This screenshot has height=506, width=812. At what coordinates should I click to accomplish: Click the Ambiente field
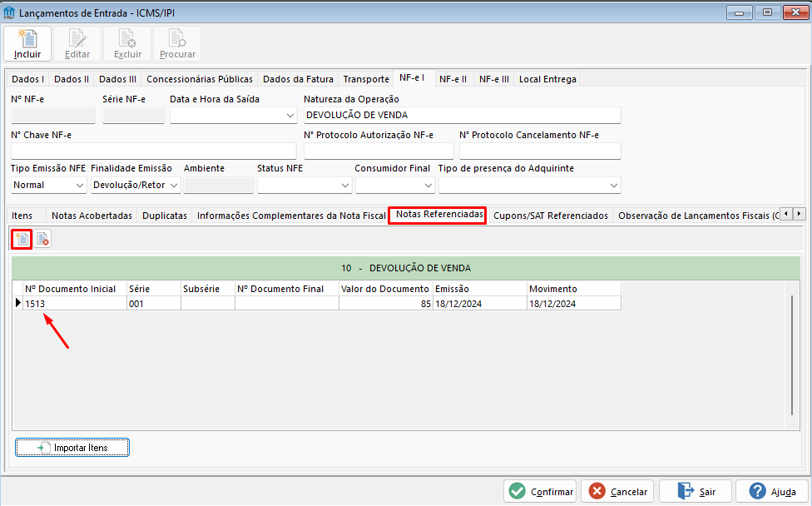point(218,186)
